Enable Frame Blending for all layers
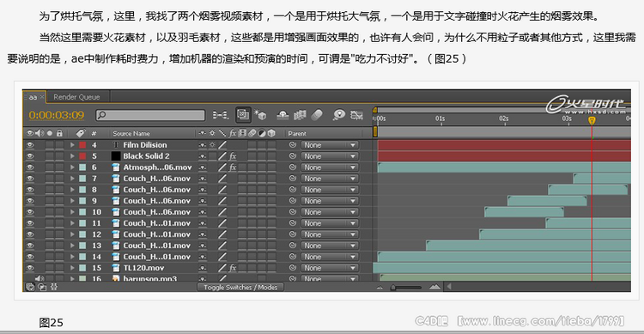This screenshot has width=644, height=334. (300, 115)
